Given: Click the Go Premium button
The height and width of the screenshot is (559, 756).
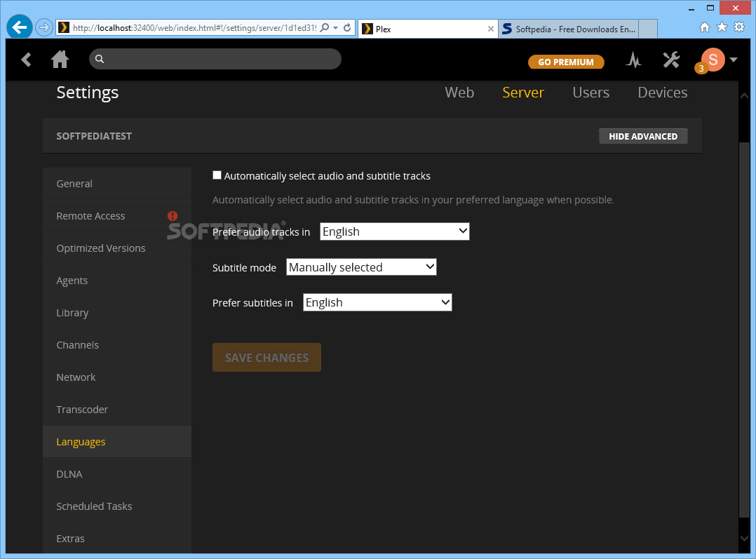Looking at the screenshot, I should [566, 62].
